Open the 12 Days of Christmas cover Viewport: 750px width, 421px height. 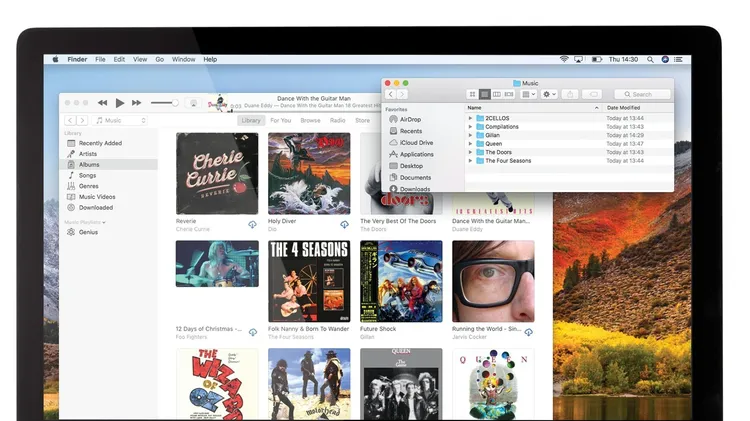click(x=217, y=264)
